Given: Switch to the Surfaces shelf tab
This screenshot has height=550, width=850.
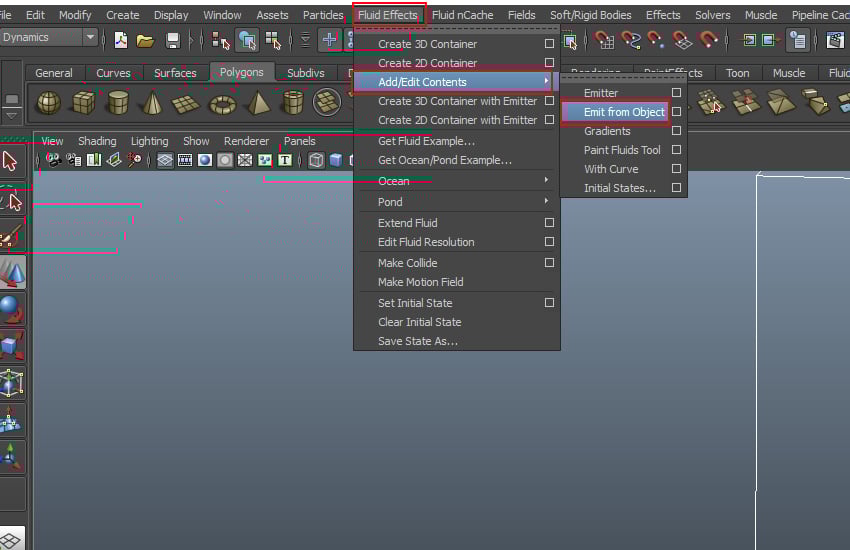Looking at the screenshot, I should coord(175,73).
